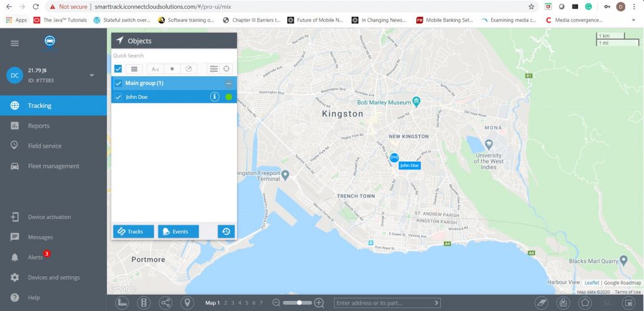Image resolution: width=644 pixels, height=311 pixels.
Task: Collapse the Main group list
Action: (x=229, y=83)
